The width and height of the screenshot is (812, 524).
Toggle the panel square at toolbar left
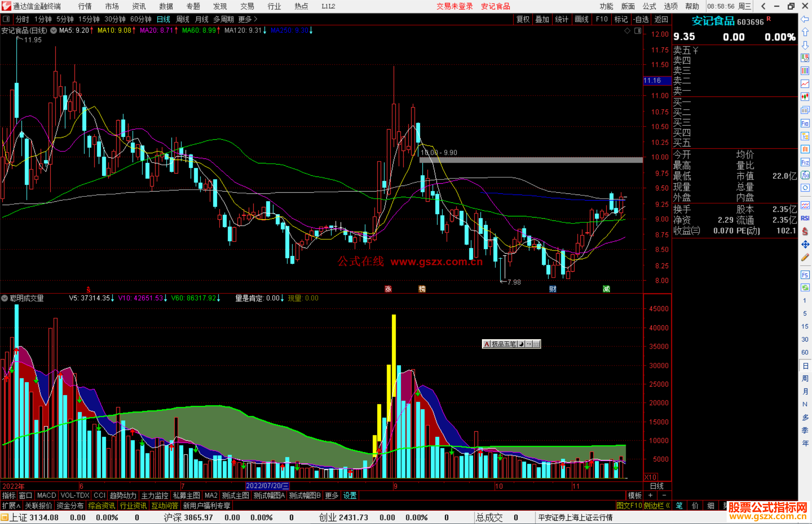(6, 19)
